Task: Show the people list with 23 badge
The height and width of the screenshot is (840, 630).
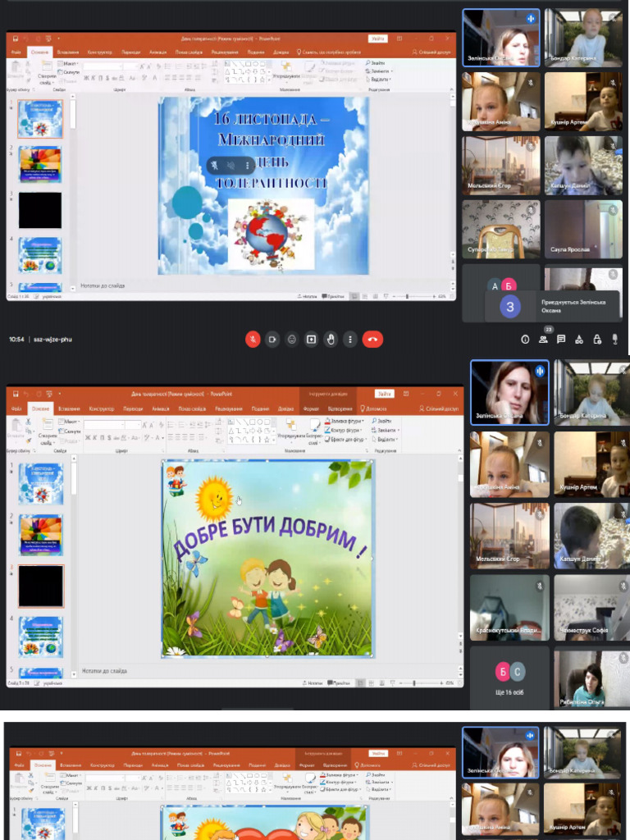Action: (543, 339)
